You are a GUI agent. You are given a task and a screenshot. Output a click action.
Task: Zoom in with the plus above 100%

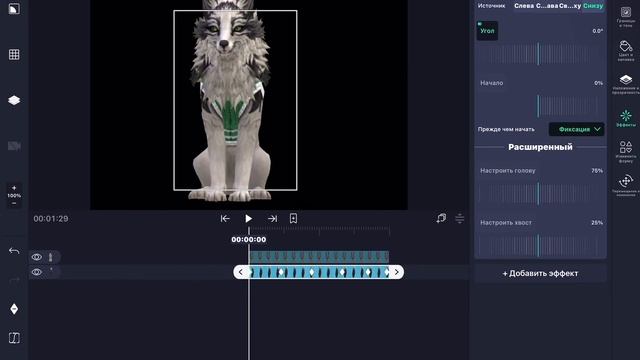pyautogui.click(x=14, y=188)
